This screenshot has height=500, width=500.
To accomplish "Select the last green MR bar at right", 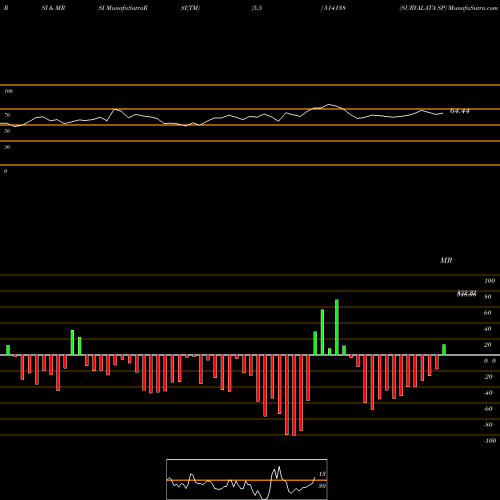I will (444, 350).
